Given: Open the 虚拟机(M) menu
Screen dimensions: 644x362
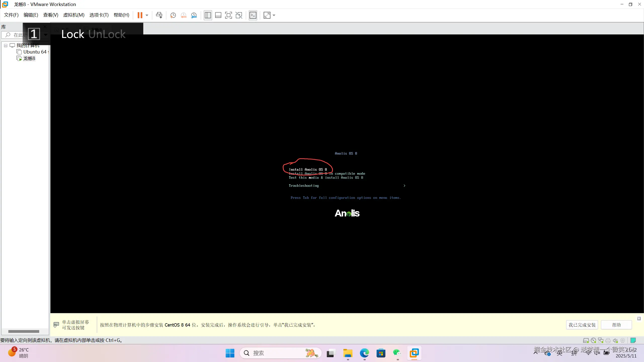Looking at the screenshot, I should coord(74,15).
